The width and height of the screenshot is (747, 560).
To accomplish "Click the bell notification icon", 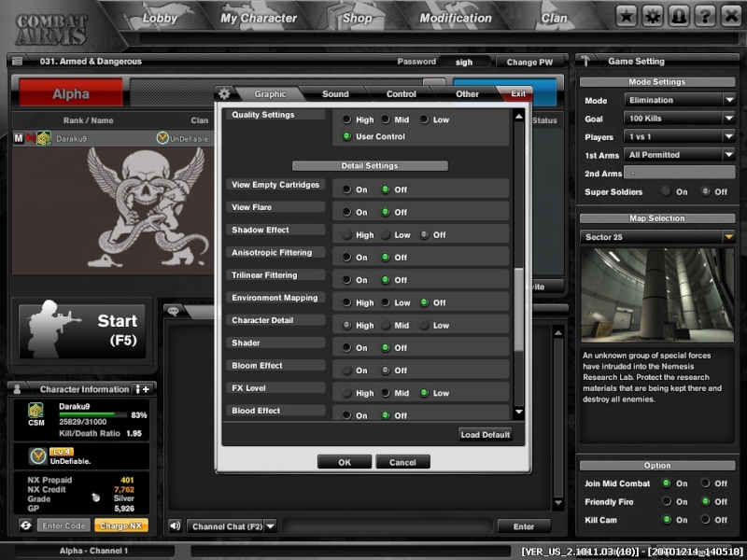I will [679, 16].
